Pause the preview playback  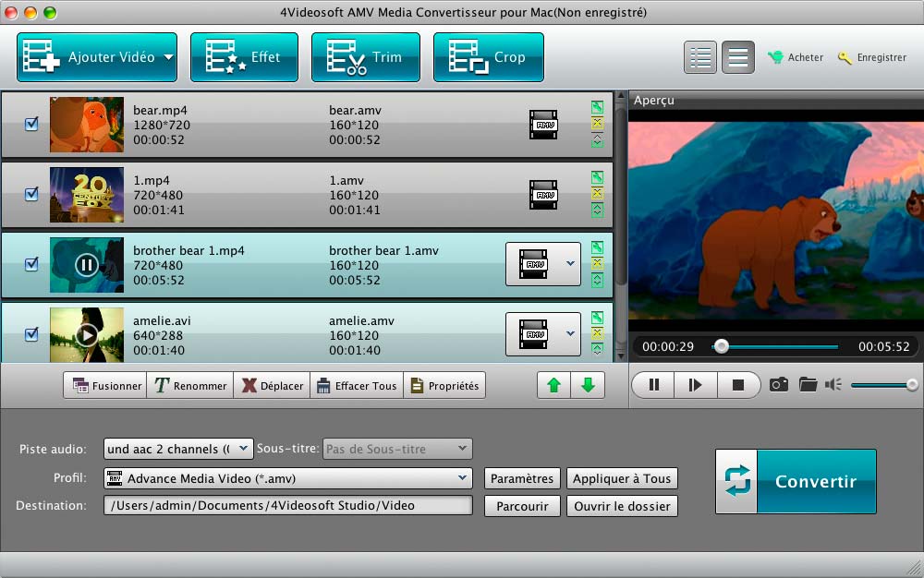pyautogui.click(x=653, y=385)
